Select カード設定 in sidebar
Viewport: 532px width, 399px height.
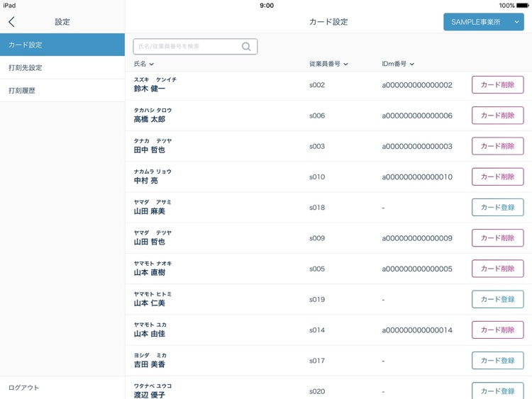(x=62, y=45)
